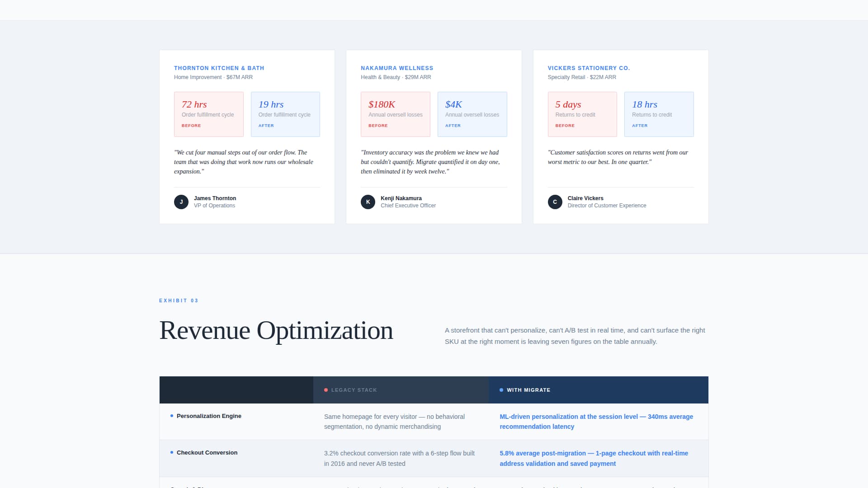Click the Claire Vickers name
Viewport: 868px width, 488px height.
pos(585,198)
